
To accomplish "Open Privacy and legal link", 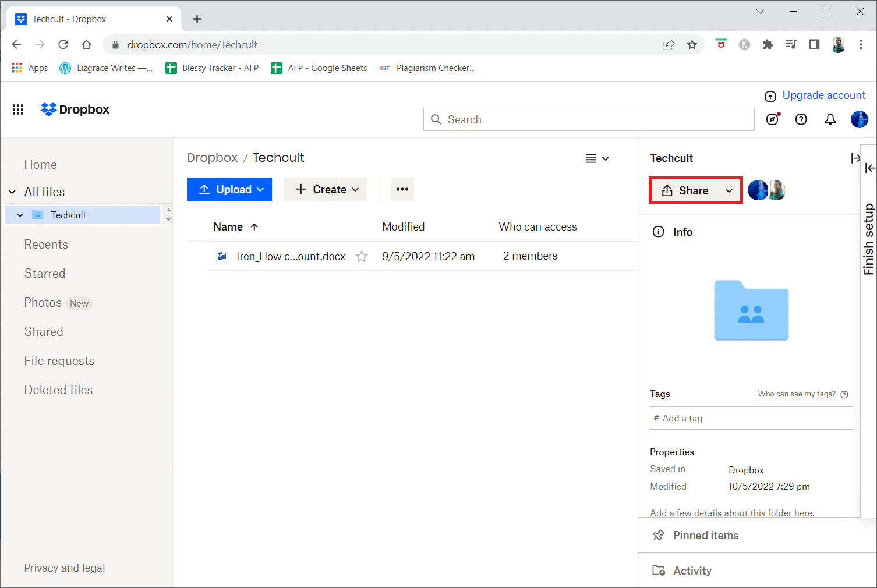I will (65, 568).
